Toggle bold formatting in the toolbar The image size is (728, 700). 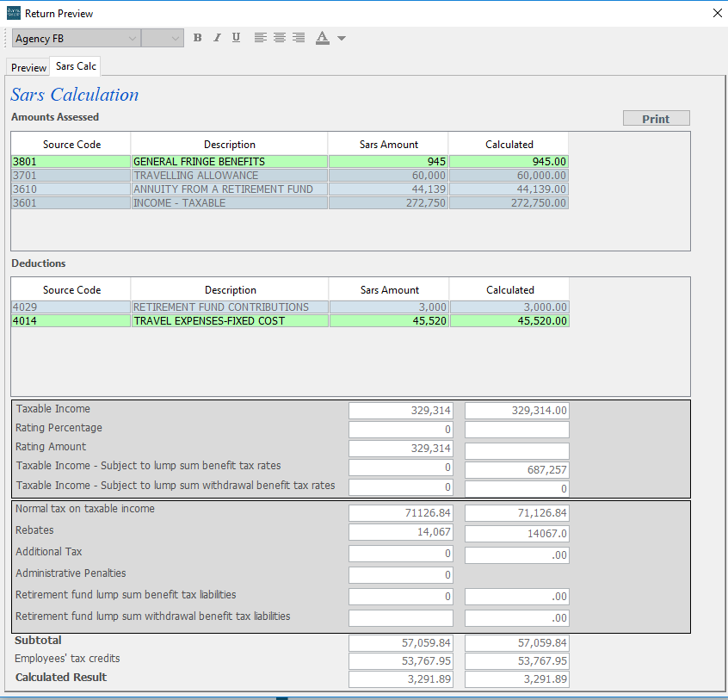[198, 38]
